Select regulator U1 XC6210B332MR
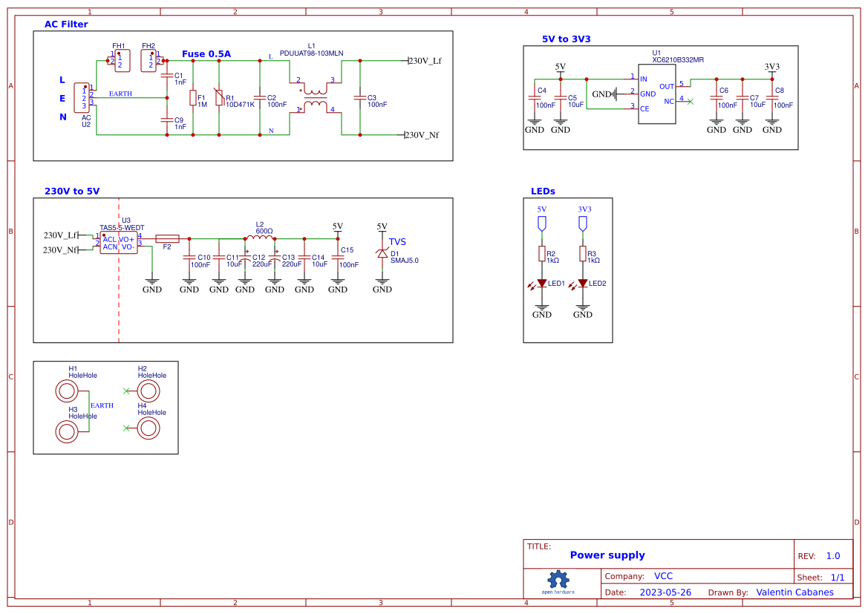The height and width of the screenshot is (614, 868). [x=656, y=94]
